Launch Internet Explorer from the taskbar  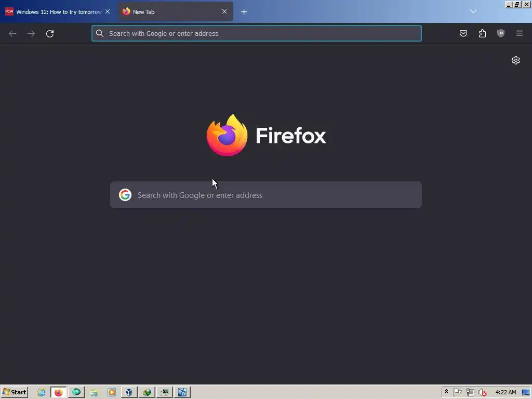(x=42, y=393)
